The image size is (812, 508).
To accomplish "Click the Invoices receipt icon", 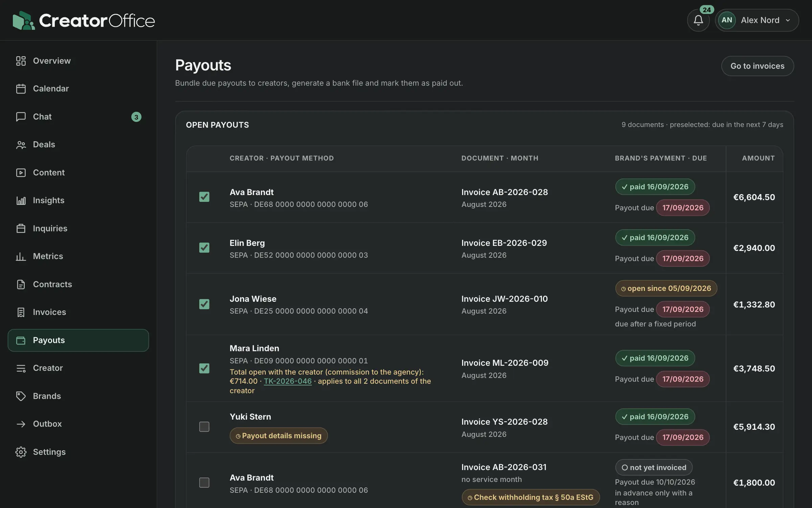I will [21, 312].
